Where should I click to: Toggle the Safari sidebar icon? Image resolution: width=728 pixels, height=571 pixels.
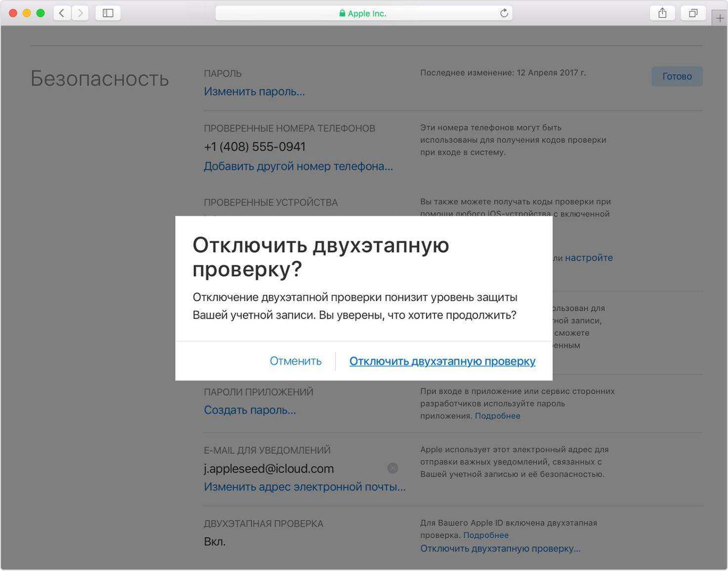point(108,13)
